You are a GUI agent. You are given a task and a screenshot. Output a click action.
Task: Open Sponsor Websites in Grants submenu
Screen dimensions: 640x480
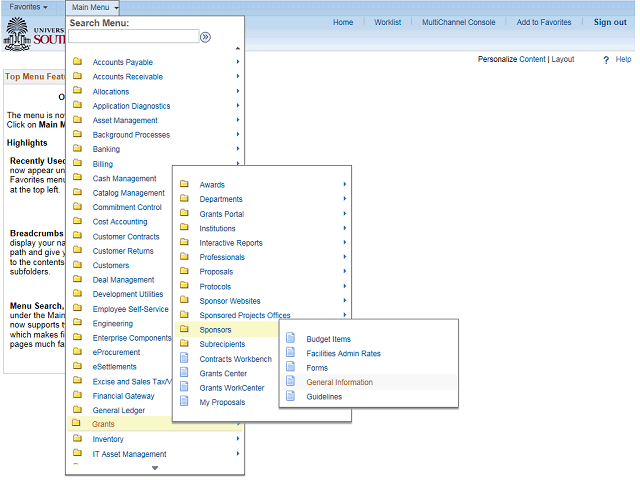pyautogui.click(x=230, y=301)
